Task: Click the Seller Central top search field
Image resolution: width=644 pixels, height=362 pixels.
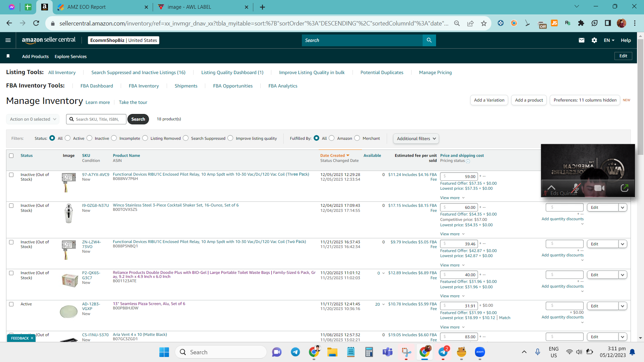Action: click(362, 40)
